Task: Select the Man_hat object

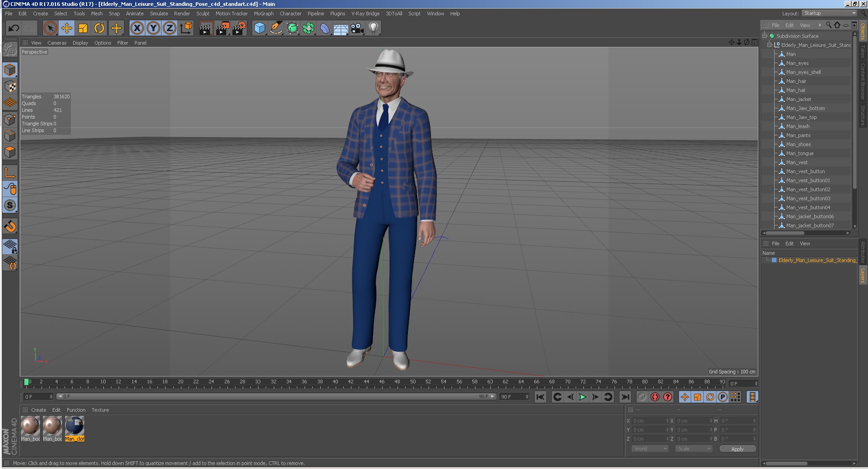Action: (x=795, y=90)
